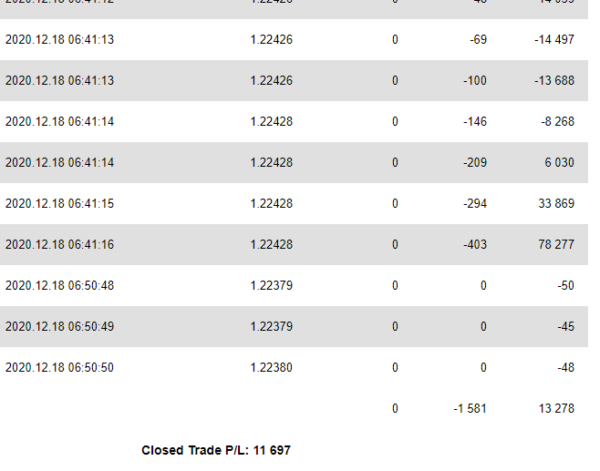Select the profit value -45
Screen dimensions: 600x471
(566, 327)
